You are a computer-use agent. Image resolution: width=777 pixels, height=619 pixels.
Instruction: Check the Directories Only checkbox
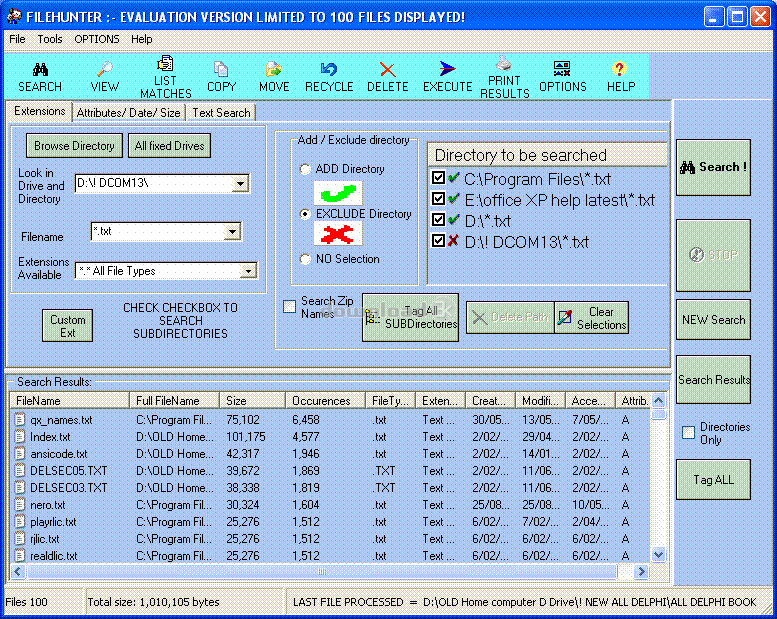coord(688,433)
